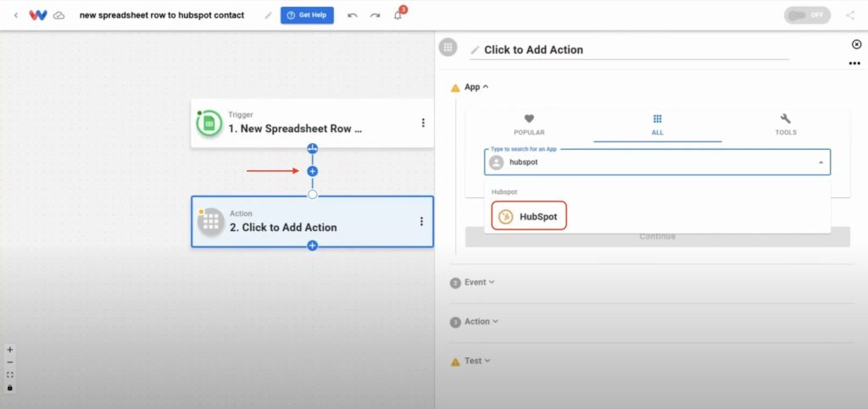This screenshot has width=868, height=409.
Task: Expand the Event section
Action: tap(480, 283)
